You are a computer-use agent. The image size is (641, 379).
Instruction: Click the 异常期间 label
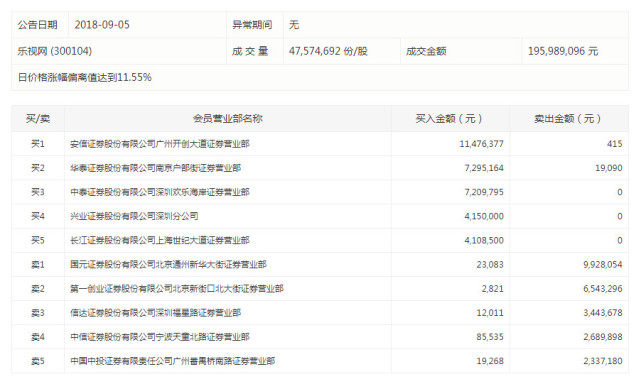(252, 25)
